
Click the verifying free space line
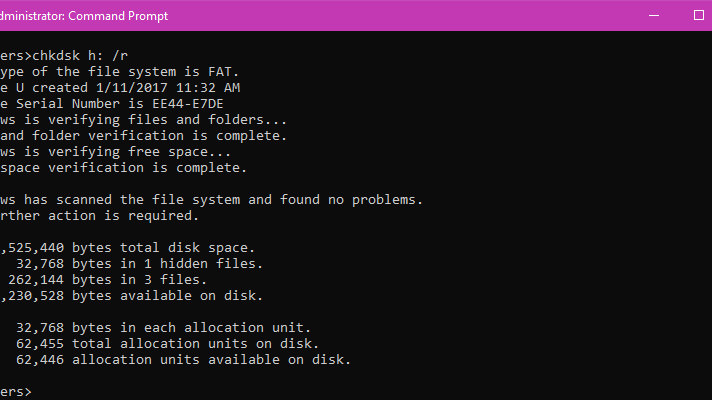click(115, 152)
